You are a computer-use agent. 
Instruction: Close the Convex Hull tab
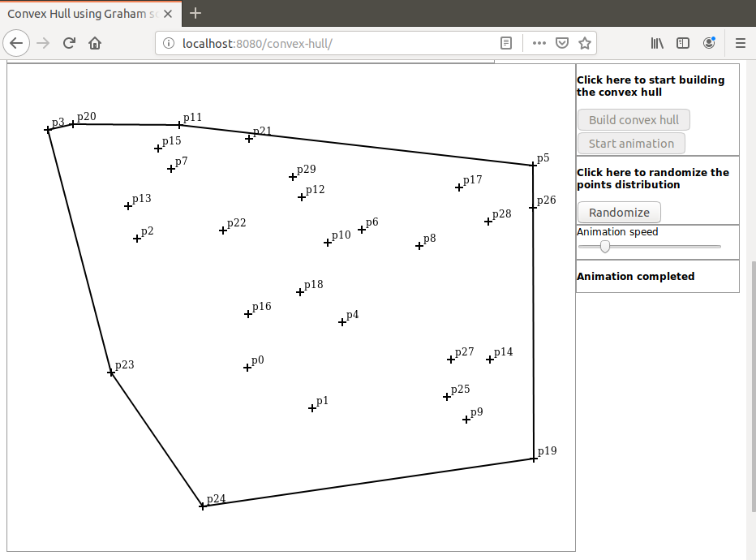tap(168, 14)
